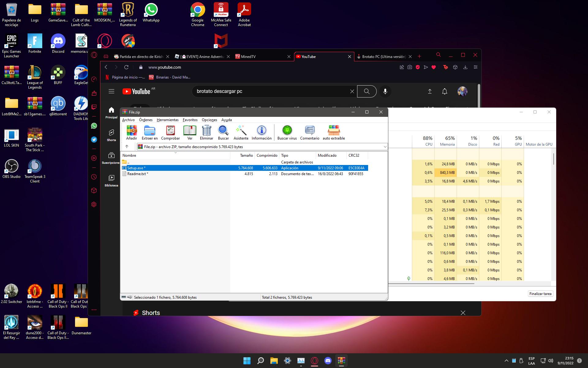Open the Opciones menu in WinRAR

click(209, 120)
